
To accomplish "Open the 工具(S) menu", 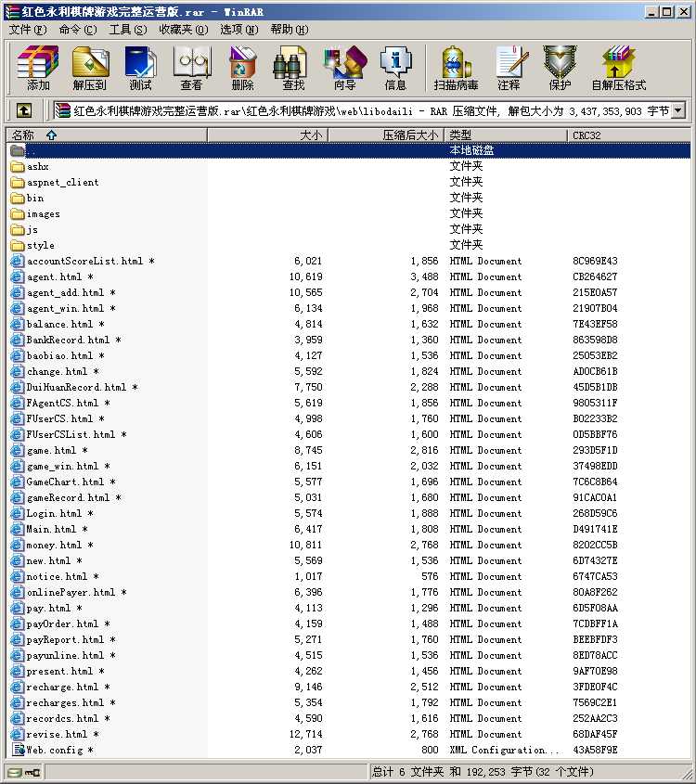I will pyautogui.click(x=128, y=30).
